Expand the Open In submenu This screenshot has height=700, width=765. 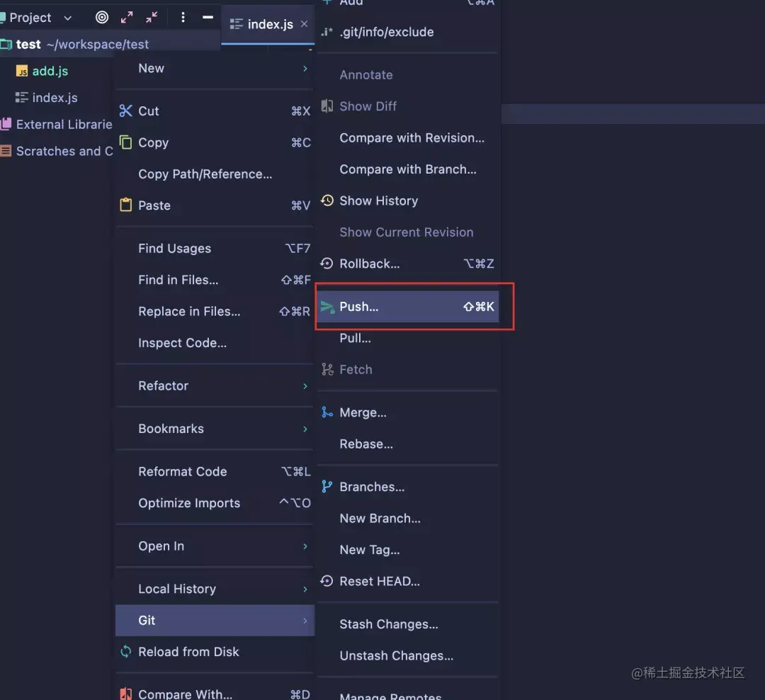coord(215,546)
